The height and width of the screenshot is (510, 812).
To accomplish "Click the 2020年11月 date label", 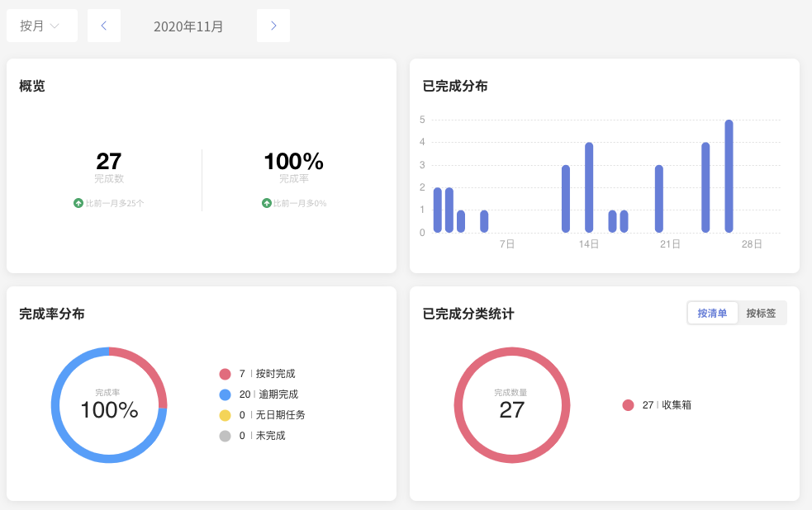I will [x=188, y=26].
